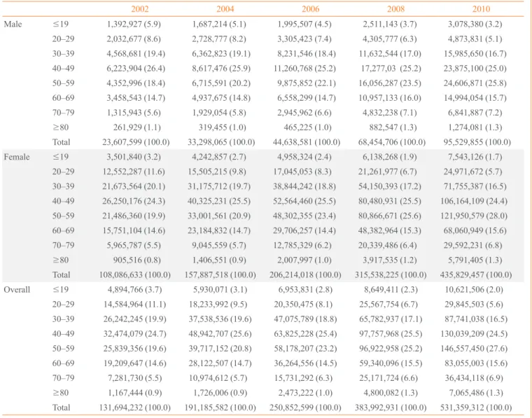Select value 15,751,104 (14.6)
The width and height of the screenshot is (532, 418).
point(134,231)
